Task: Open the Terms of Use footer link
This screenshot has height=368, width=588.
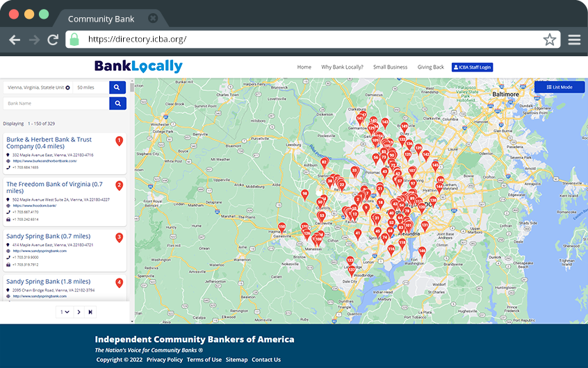Action: point(204,360)
